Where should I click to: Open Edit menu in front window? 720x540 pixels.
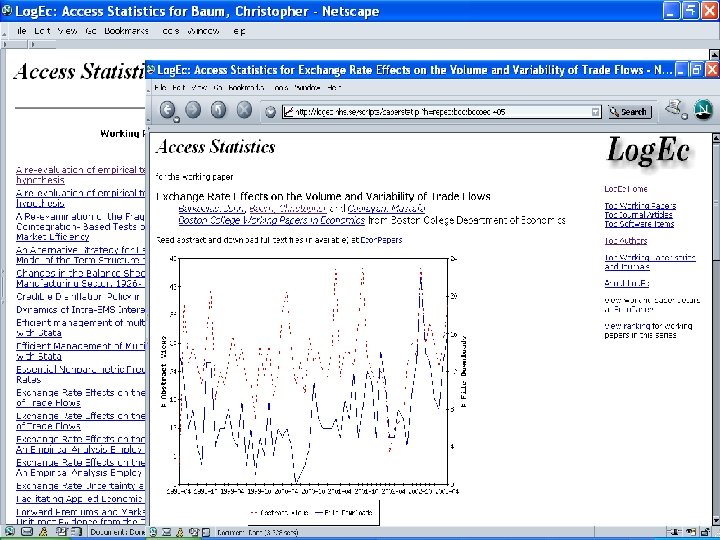click(178, 87)
